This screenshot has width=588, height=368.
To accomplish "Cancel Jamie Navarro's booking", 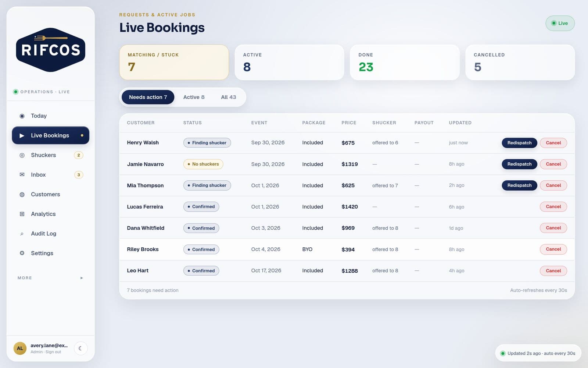I will click(x=553, y=164).
